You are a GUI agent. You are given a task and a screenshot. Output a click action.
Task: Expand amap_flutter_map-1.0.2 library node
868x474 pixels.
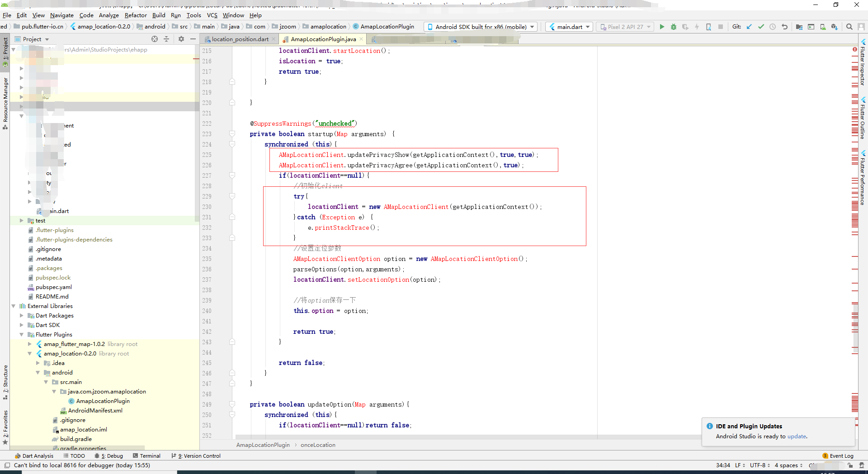[x=29, y=344]
